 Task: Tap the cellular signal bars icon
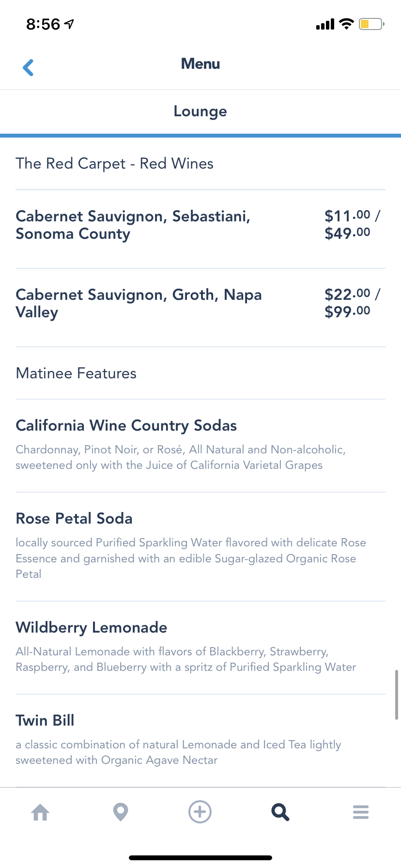click(325, 24)
